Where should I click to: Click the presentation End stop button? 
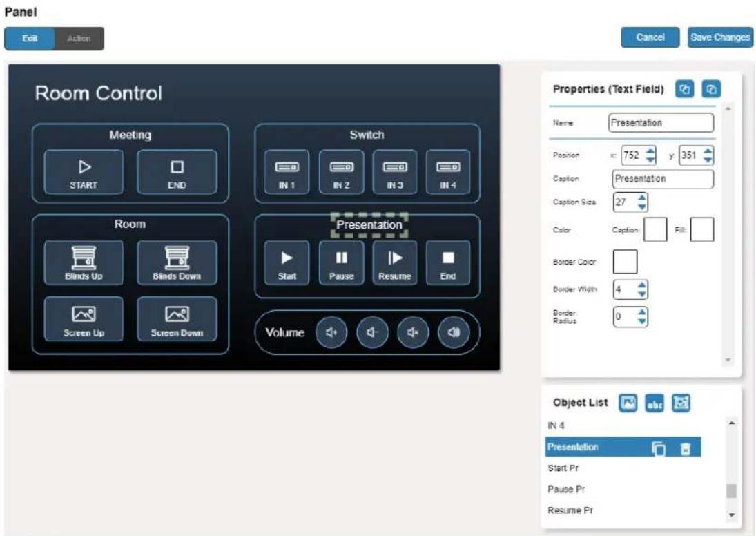[x=448, y=263]
